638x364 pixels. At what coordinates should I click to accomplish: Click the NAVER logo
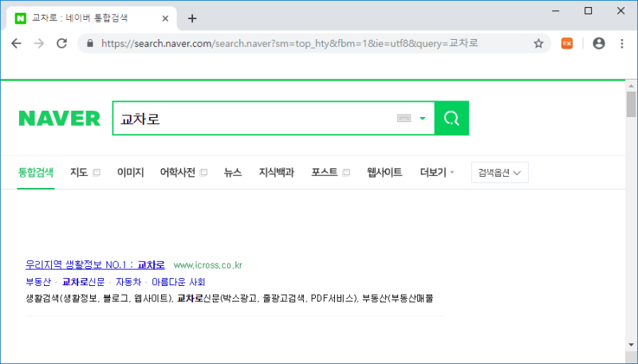pyautogui.click(x=60, y=118)
